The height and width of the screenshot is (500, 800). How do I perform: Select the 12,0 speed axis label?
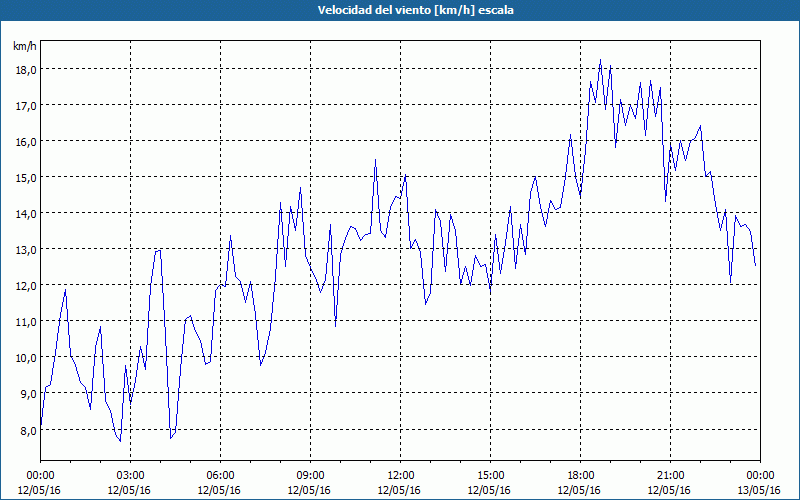[x=26, y=286]
